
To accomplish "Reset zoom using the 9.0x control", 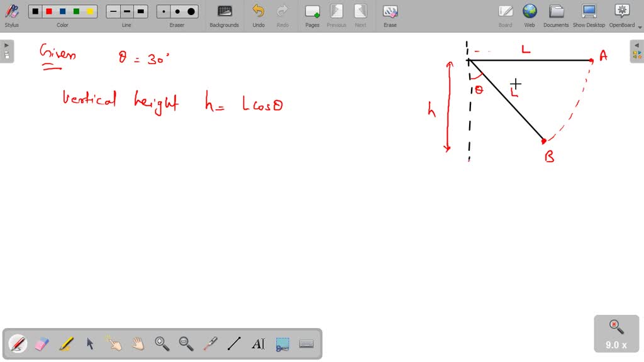I will 615,333.
